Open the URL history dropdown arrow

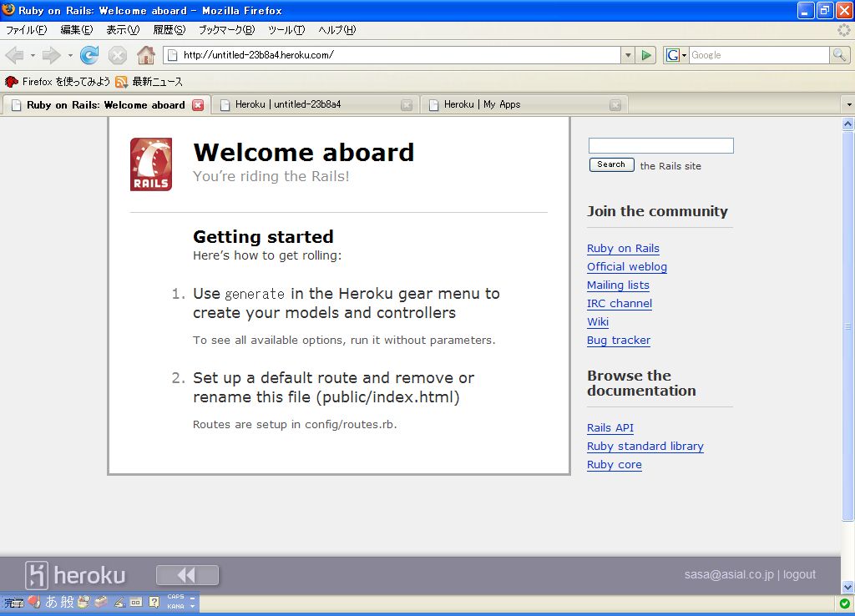(628, 55)
